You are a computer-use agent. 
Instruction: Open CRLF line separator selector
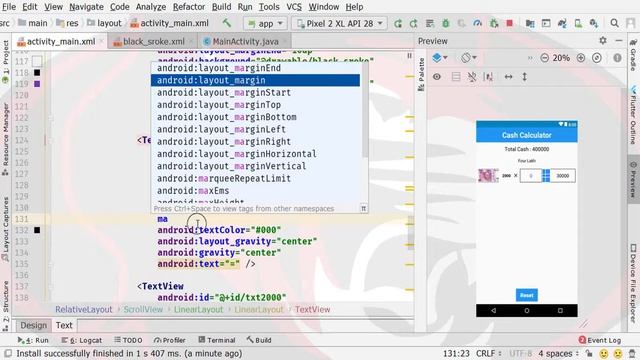pos(489,353)
